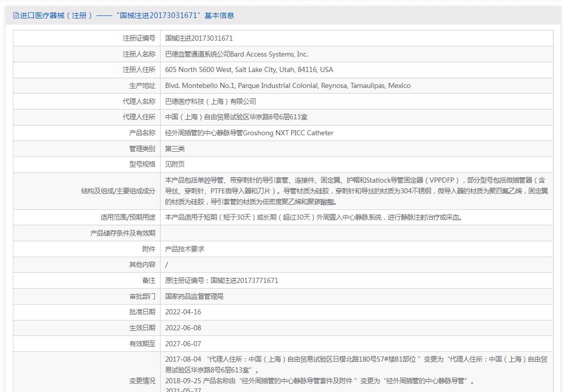The image size is (563, 392).
Task: Click the 附件 label
Action: click(149, 249)
